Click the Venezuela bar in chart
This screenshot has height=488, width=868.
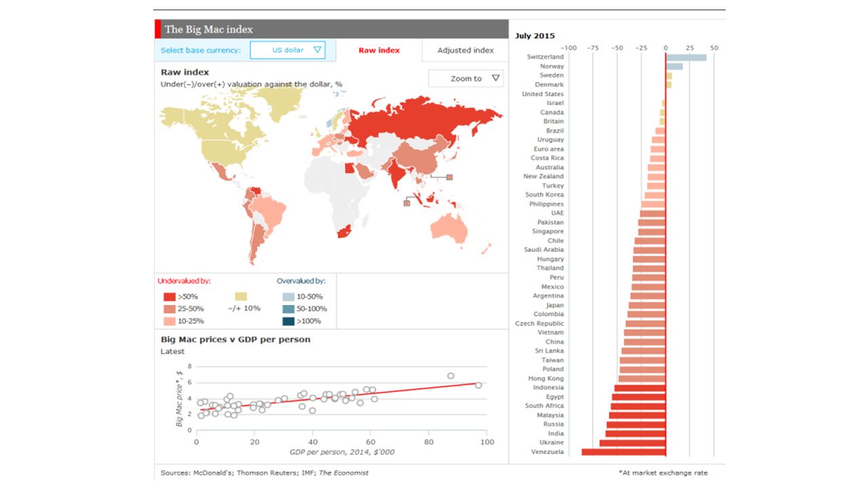click(x=624, y=452)
